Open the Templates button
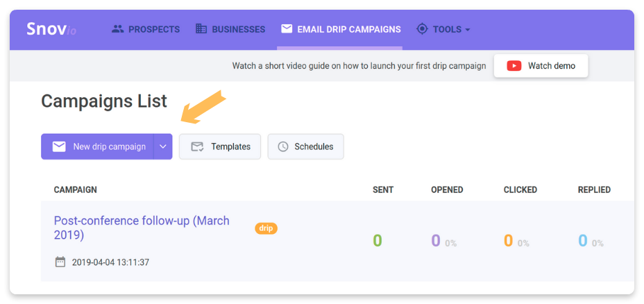Image resolution: width=644 pixels, height=304 pixels. pyautogui.click(x=220, y=146)
